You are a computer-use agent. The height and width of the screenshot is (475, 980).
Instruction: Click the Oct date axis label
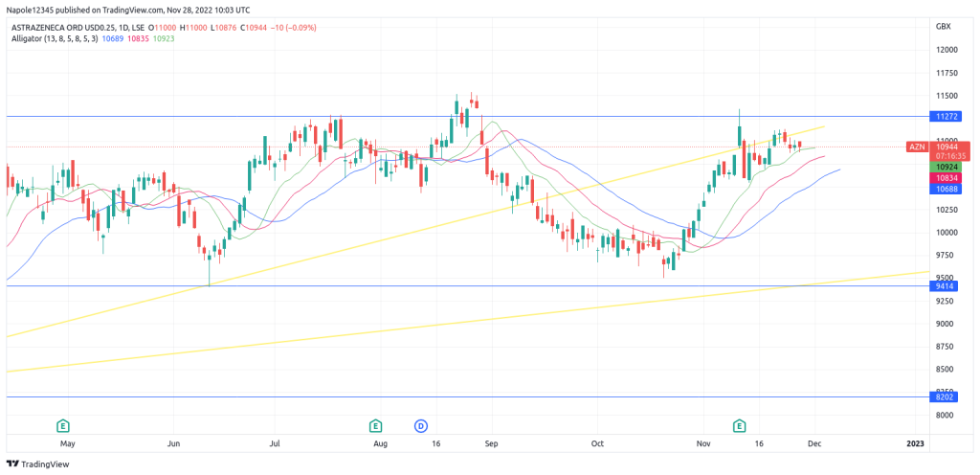click(597, 443)
